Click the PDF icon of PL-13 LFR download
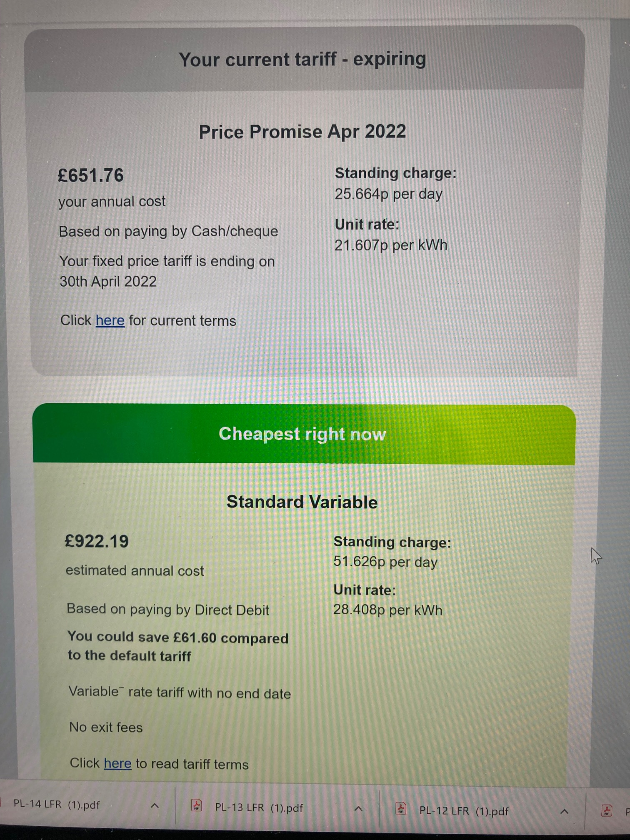The height and width of the screenshot is (840, 630). (x=196, y=805)
